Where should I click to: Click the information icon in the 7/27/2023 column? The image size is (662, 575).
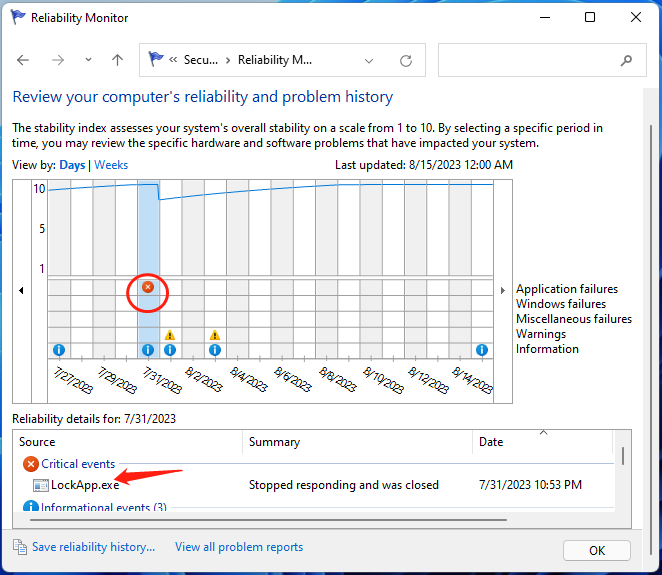(59, 350)
